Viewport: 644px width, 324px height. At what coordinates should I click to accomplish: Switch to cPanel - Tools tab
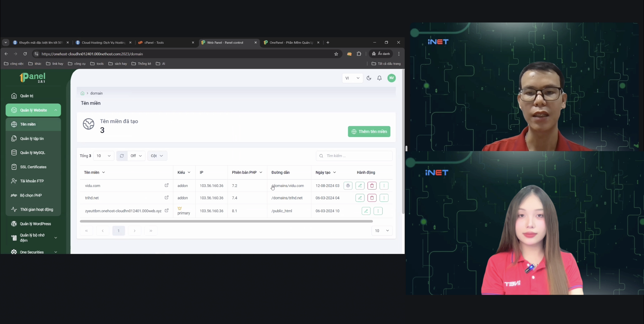pos(166,43)
